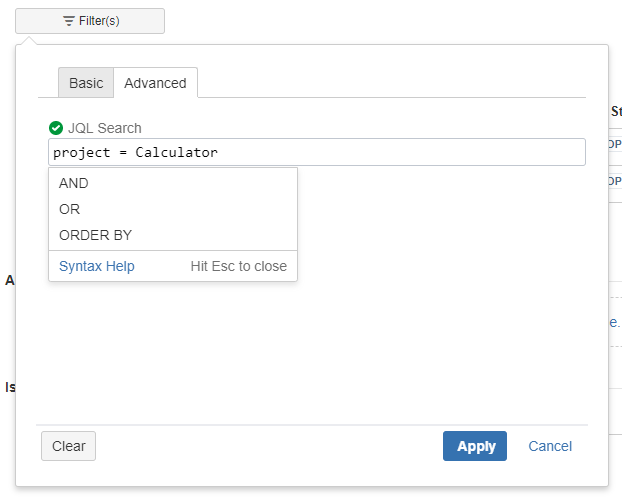The height and width of the screenshot is (498, 622).
Task: Switch to the Basic tab
Action: (x=86, y=83)
